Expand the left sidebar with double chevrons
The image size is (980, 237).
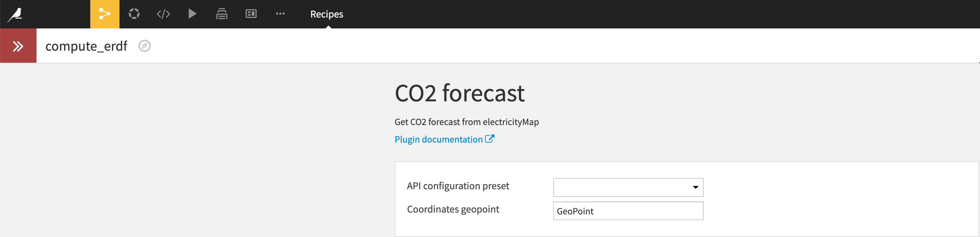coord(18,46)
